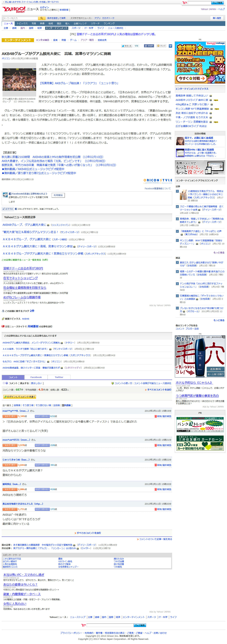
Task: Open the AKB48 related topic link
Action: point(25,319)
